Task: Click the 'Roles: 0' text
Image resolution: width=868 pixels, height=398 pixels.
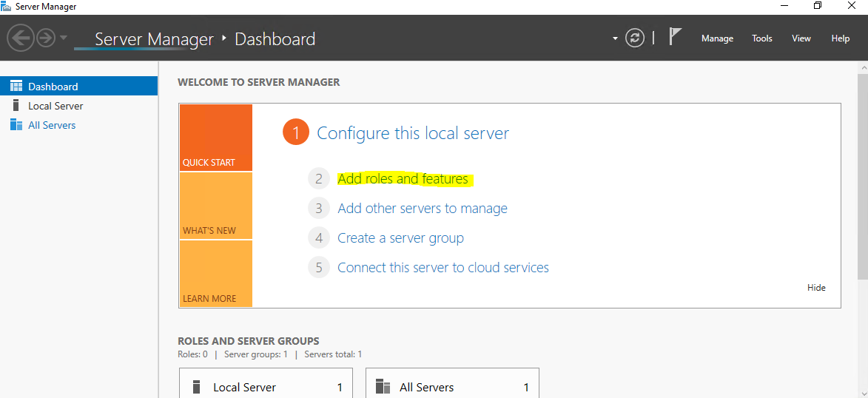Action: click(x=192, y=354)
